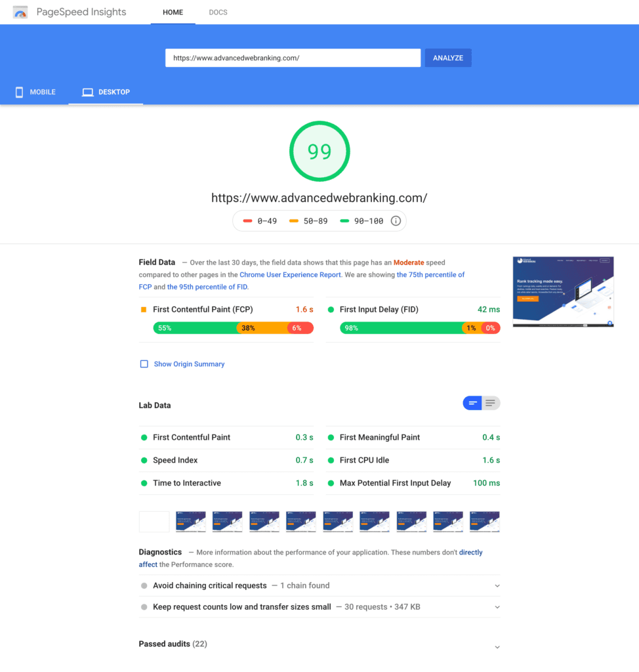Open the large page screenshot thumbnail

click(x=563, y=292)
